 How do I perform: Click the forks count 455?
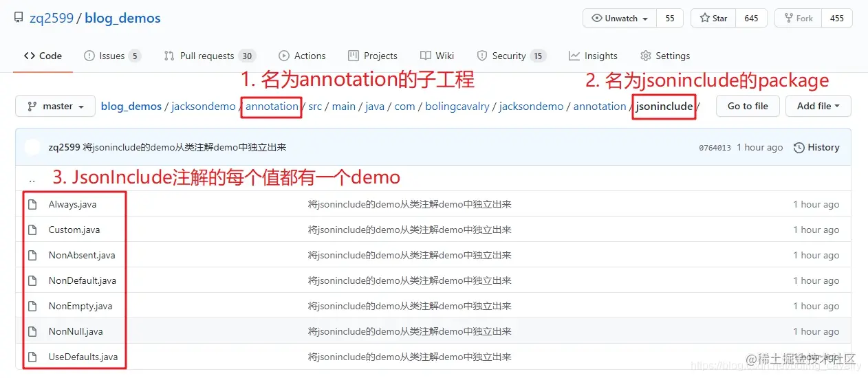click(x=837, y=19)
